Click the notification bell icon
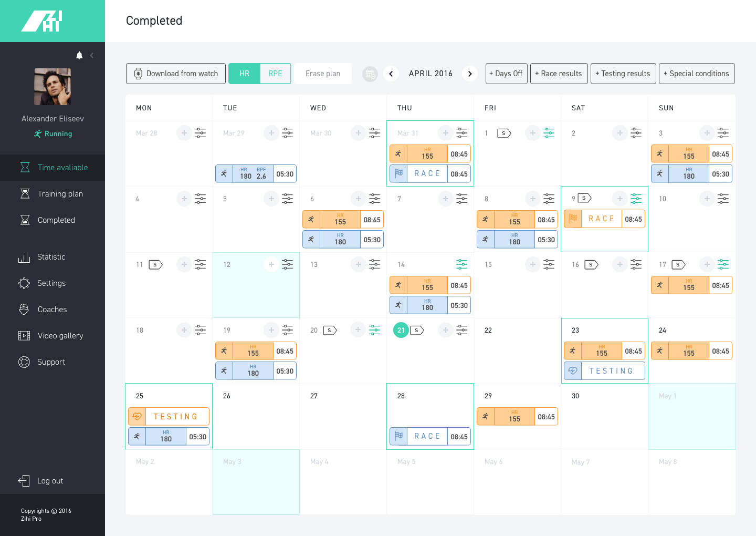The height and width of the screenshot is (536, 756). (x=79, y=55)
